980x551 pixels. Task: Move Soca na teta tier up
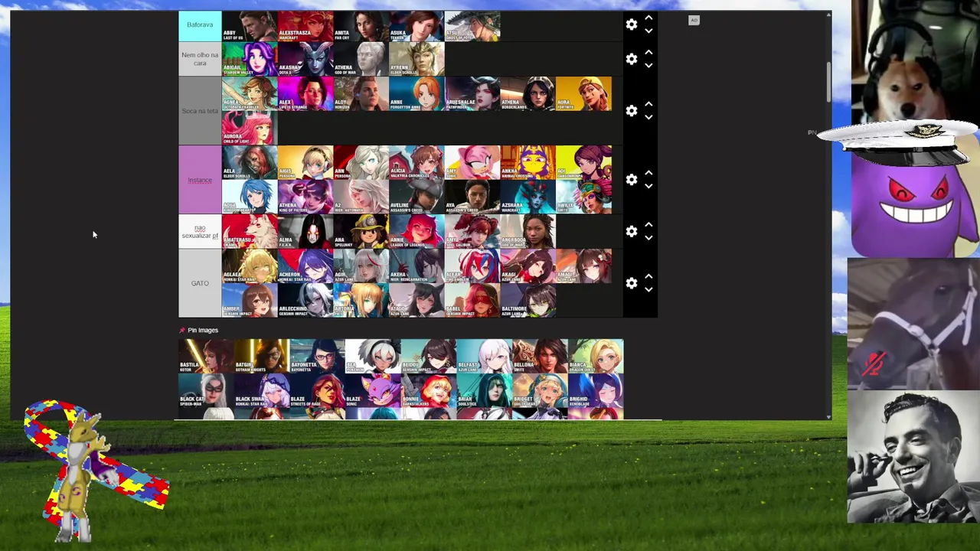(x=648, y=104)
